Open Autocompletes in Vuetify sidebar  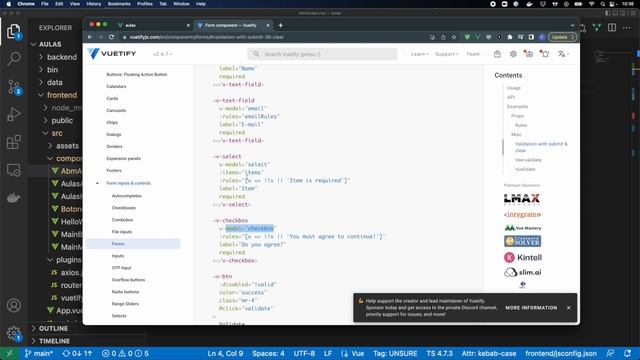tap(127, 196)
